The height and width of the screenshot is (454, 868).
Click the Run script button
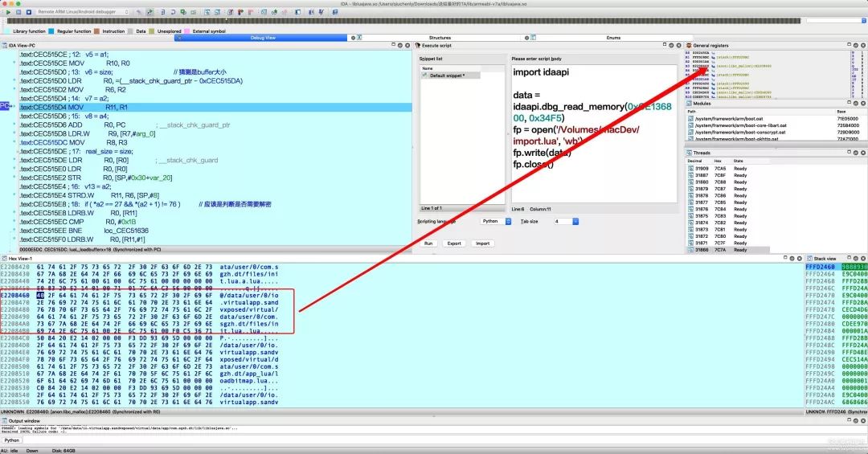pyautogui.click(x=428, y=243)
